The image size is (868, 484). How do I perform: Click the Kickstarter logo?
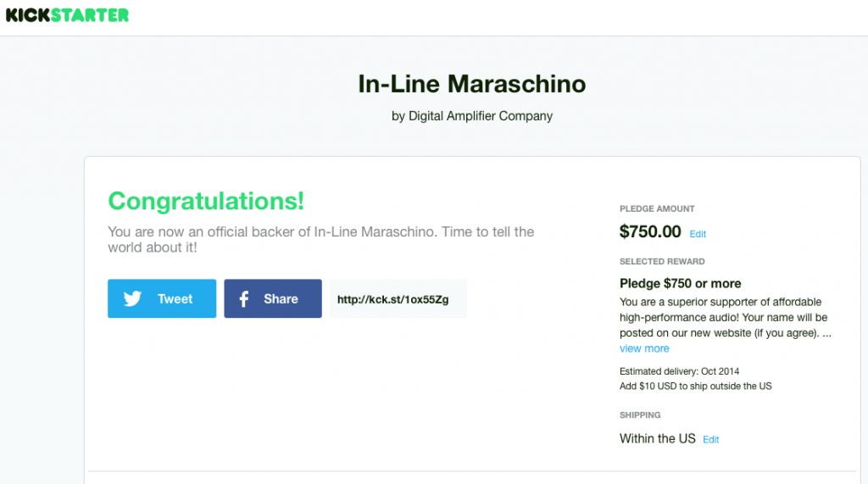(x=67, y=15)
